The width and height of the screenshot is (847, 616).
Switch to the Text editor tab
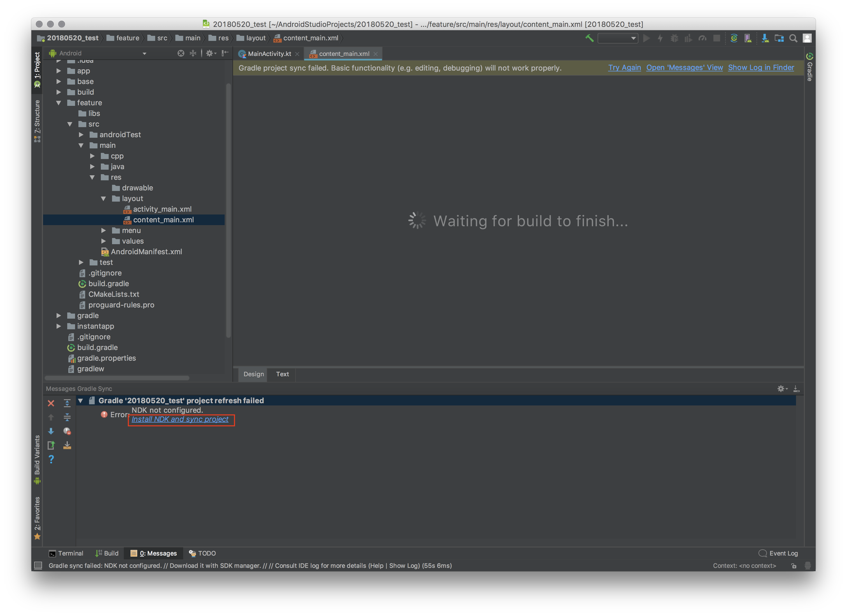282,374
